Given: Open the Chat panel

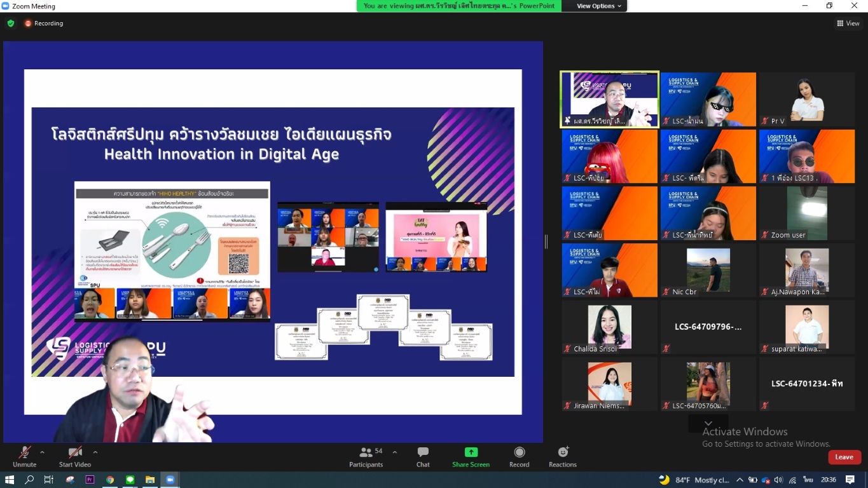Looking at the screenshot, I should (x=423, y=453).
